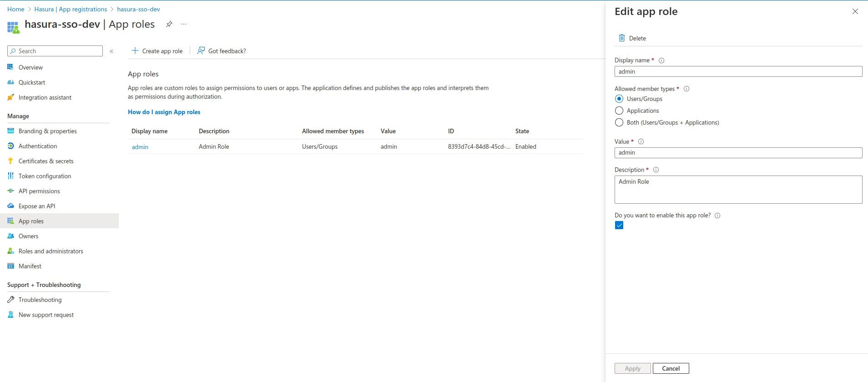The height and width of the screenshot is (382, 868).
Task: Show info tooltip for Allowed member types
Action: point(686,89)
